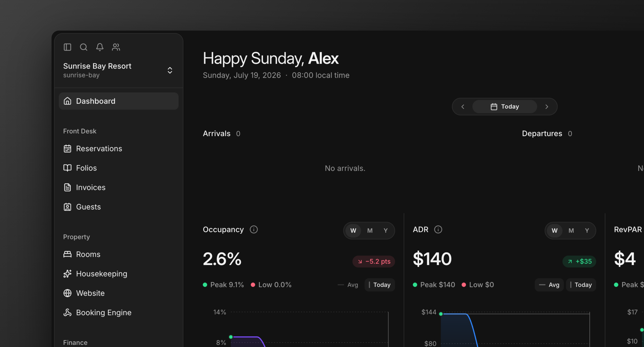
Task: Click 'Peak $140' legend text
Action: click(x=437, y=285)
